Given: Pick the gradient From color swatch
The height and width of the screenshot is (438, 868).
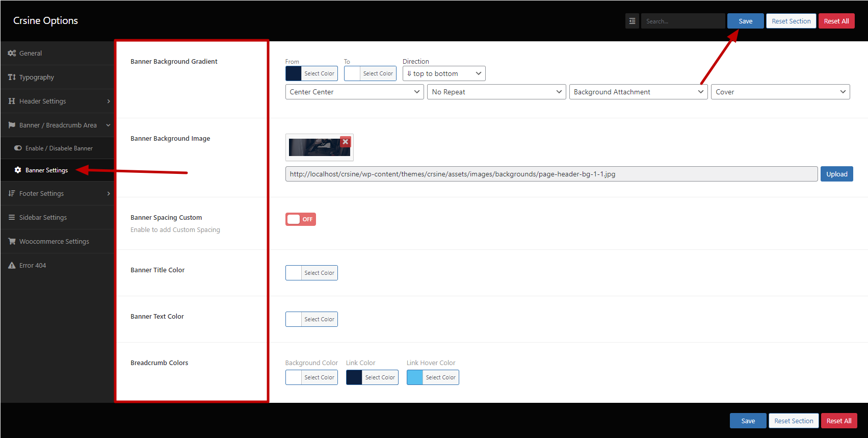Looking at the screenshot, I should [x=294, y=73].
